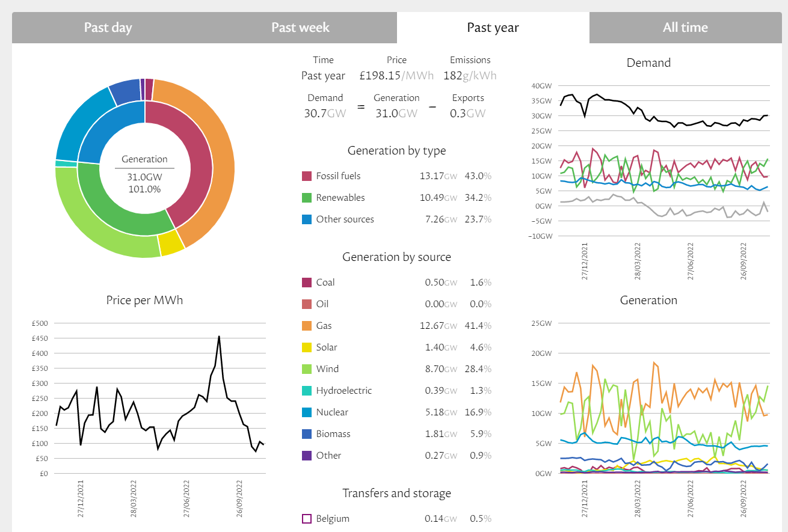This screenshot has height=532, width=788.
Task: Click the Price per MWh chart peak
Action: point(219,337)
